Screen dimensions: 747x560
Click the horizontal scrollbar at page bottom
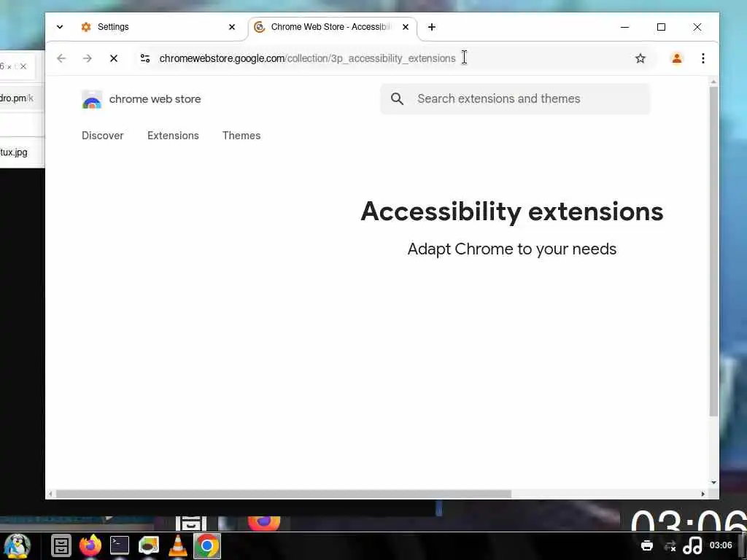coord(284,494)
